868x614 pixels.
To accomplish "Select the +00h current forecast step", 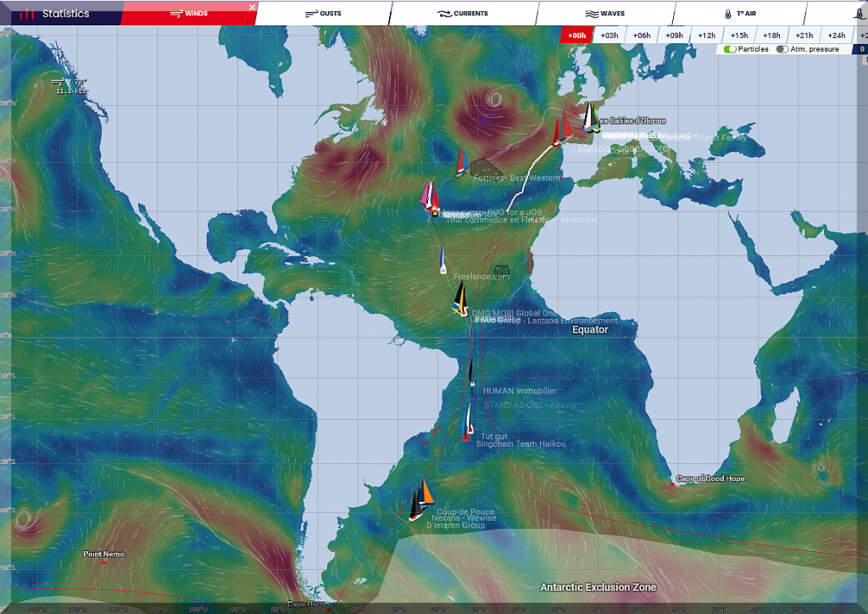I will (x=576, y=36).
